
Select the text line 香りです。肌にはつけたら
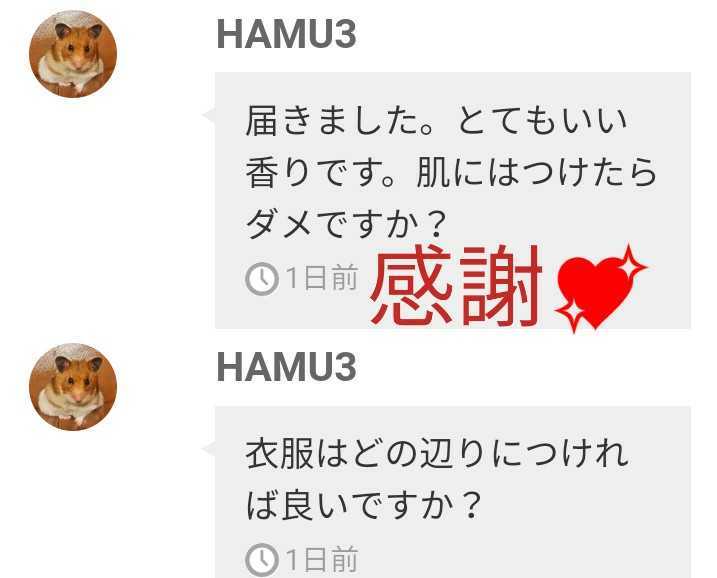coord(451,173)
